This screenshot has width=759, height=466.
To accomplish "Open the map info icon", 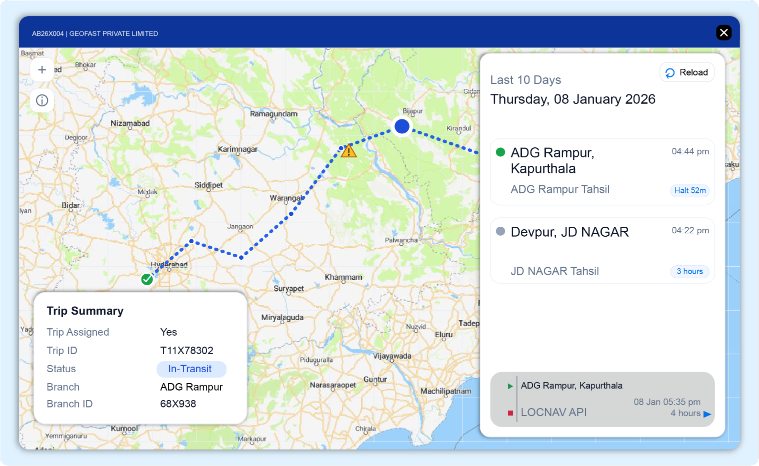I will coord(42,100).
